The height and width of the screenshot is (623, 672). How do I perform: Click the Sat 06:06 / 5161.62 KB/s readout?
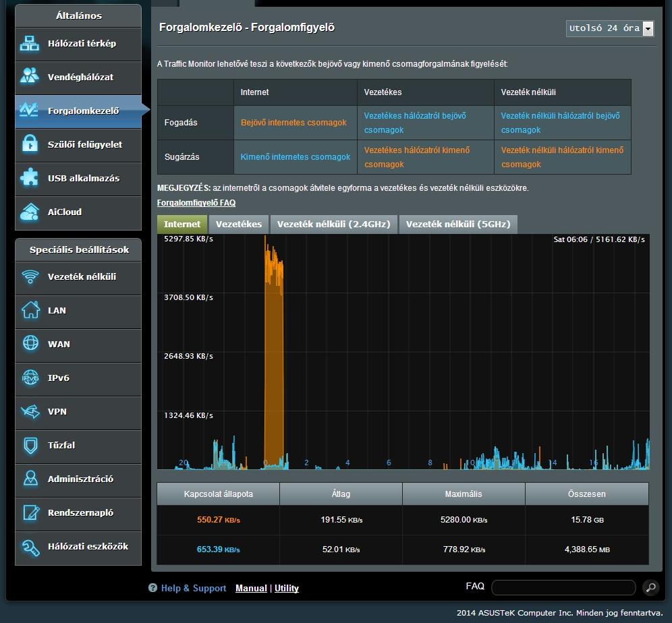[598, 239]
